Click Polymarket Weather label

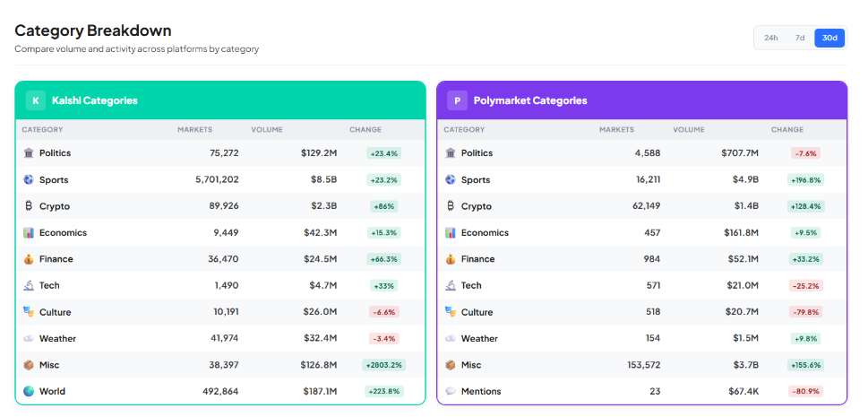point(479,338)
